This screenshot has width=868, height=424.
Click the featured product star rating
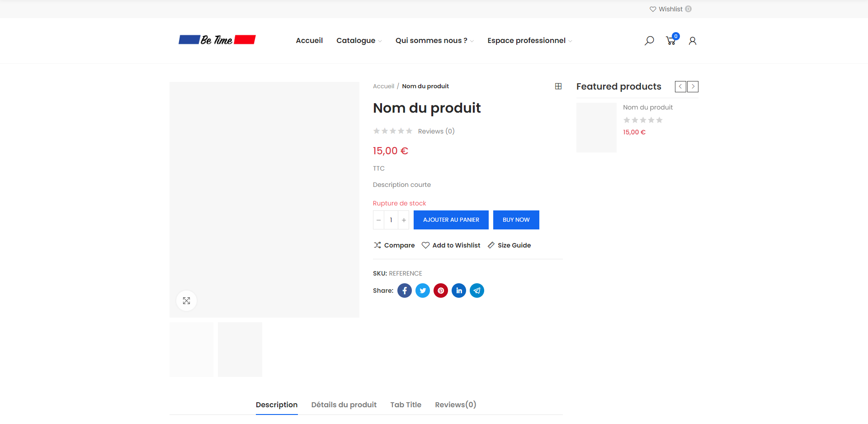[643, 120]
